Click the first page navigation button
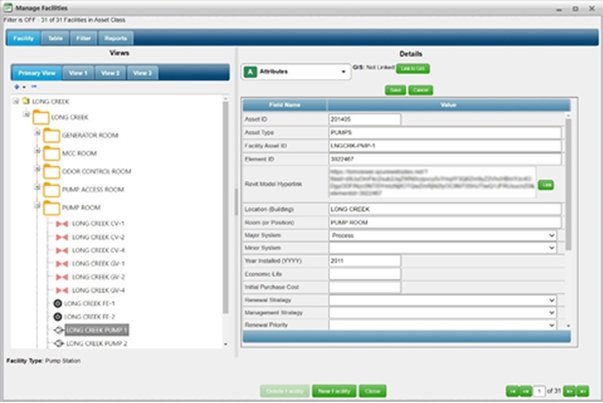The image size is (603, 403). [513, 390]
